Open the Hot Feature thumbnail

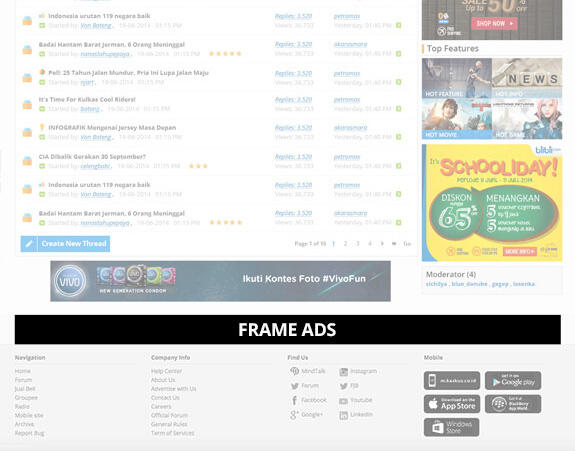click(457, 78)
